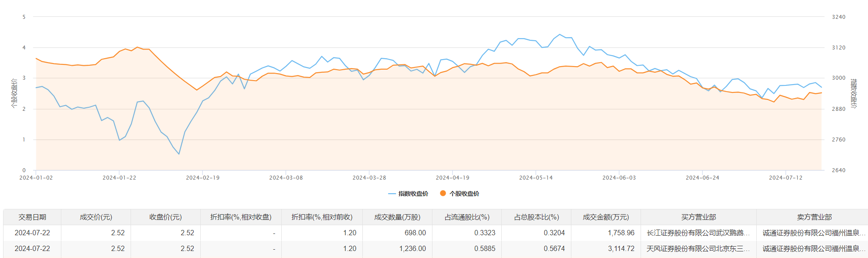Click the 1,758.96 amount cell
Screen dimensions: 868x258
(x=621, y=233)
